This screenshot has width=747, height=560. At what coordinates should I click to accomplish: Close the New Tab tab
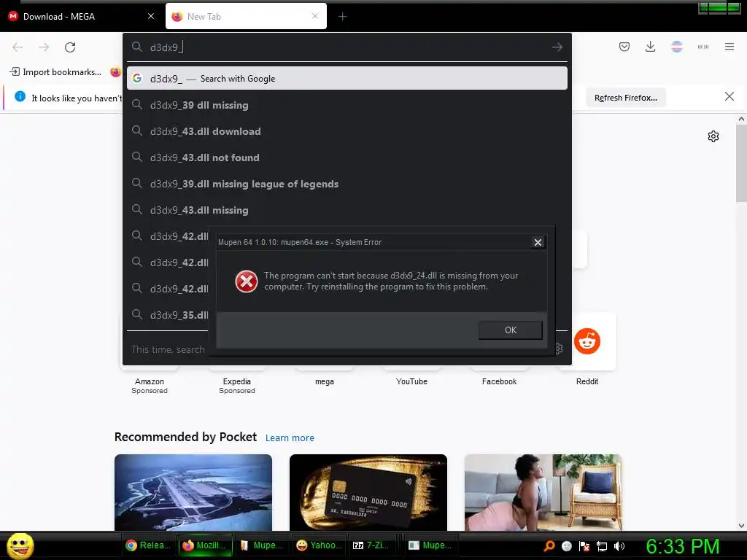315,16
